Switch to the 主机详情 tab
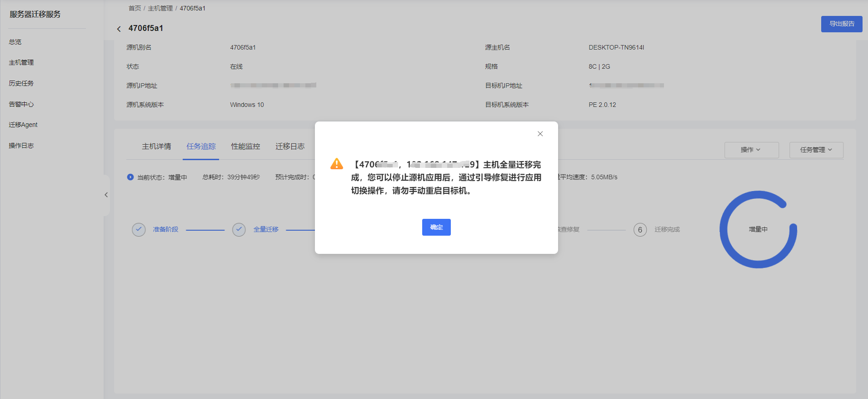 [156, 146]
